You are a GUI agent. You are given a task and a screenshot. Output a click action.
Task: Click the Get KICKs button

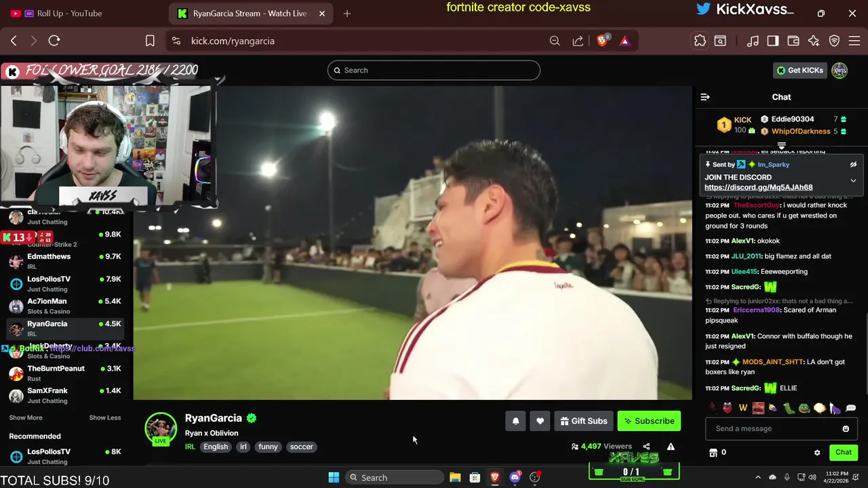[x=800, y=70]
